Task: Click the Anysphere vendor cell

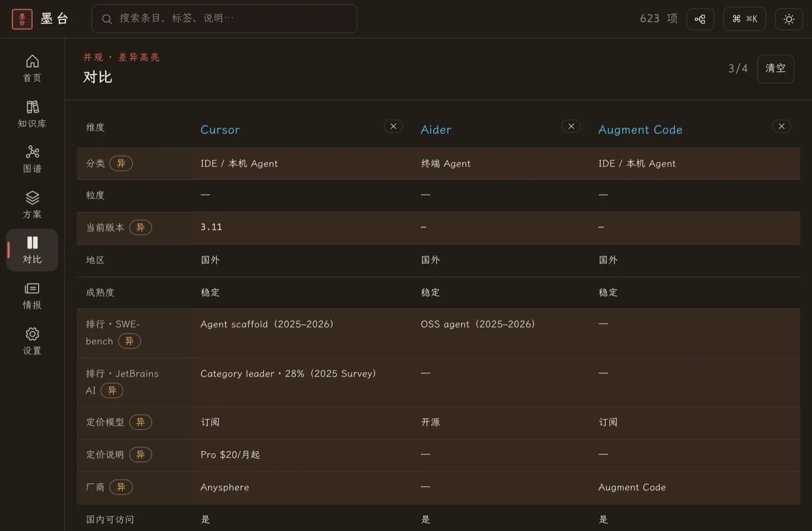Action: pos(225,487)
